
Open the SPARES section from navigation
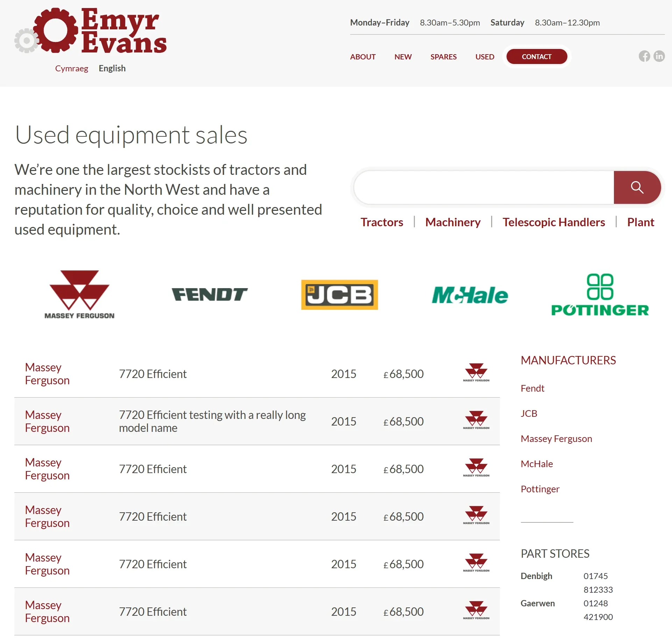pos(443,57)
